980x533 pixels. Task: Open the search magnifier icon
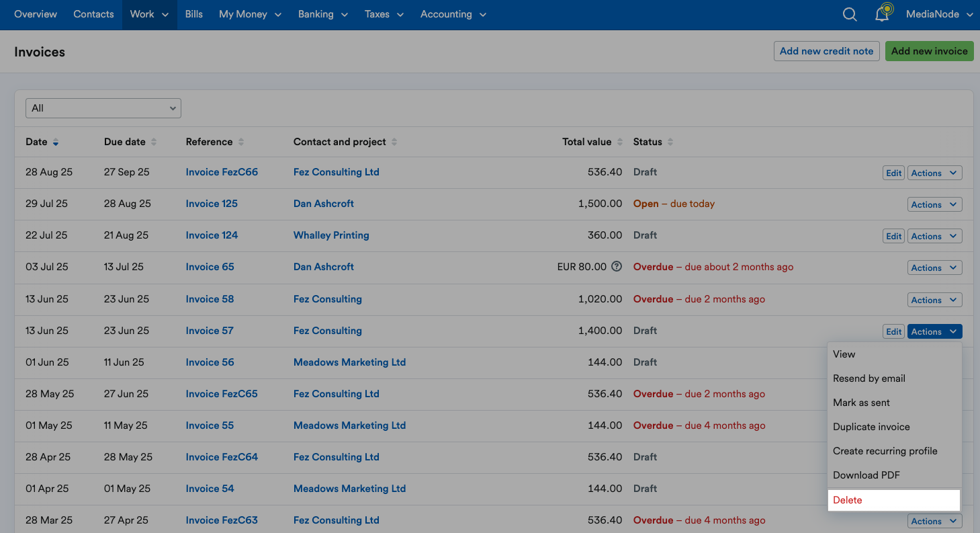[850, 14]
